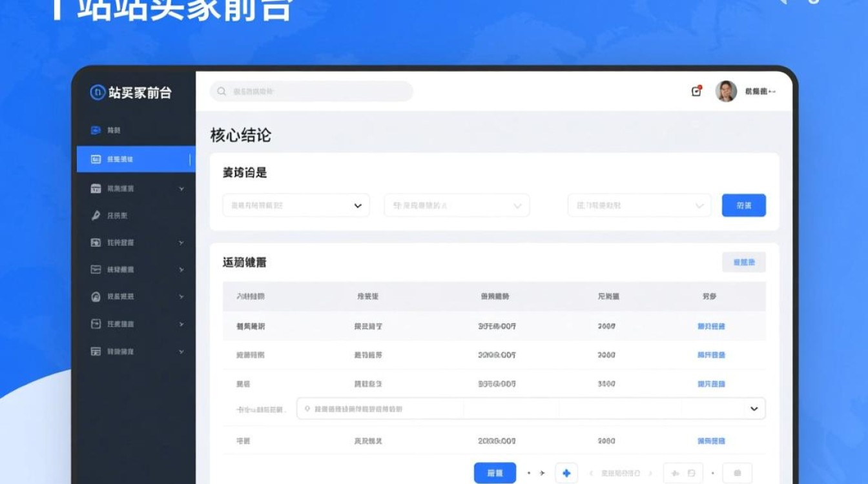Open the notifications icon with red badge
The image size is (868, 484).
tap(696, 92)
